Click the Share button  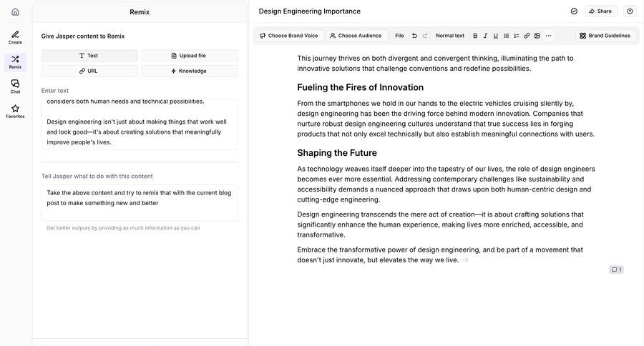pos(600,11)
